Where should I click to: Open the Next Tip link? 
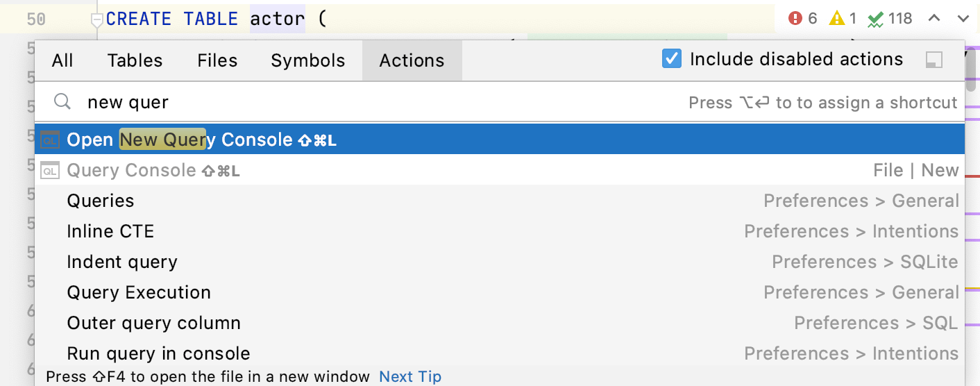(x=410, y=377)
